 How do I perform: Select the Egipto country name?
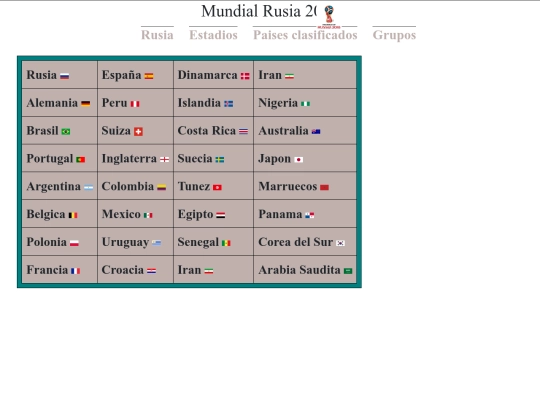(196, 215)
